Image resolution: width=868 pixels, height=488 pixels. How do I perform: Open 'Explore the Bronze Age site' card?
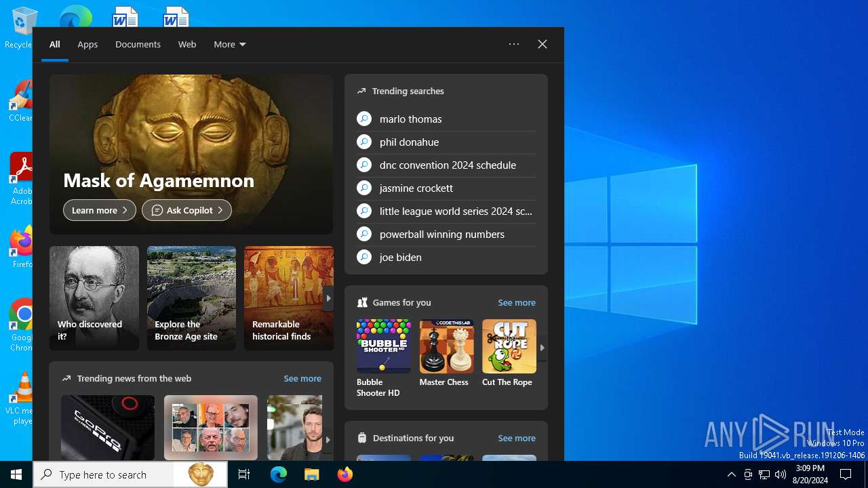[191, 298]
